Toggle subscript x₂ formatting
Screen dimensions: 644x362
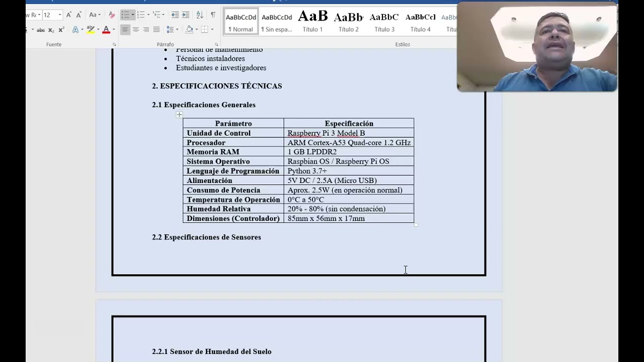[x=51, y=30]
